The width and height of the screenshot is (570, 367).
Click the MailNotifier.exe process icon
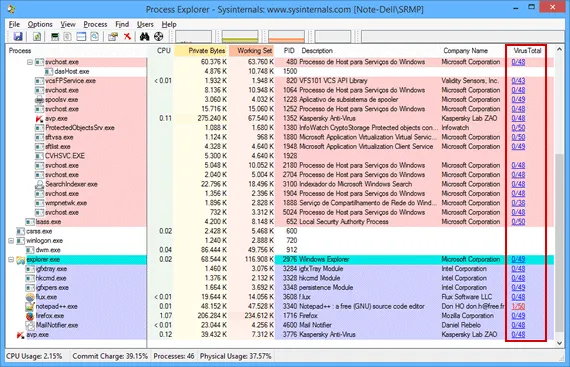pos(30,325)
